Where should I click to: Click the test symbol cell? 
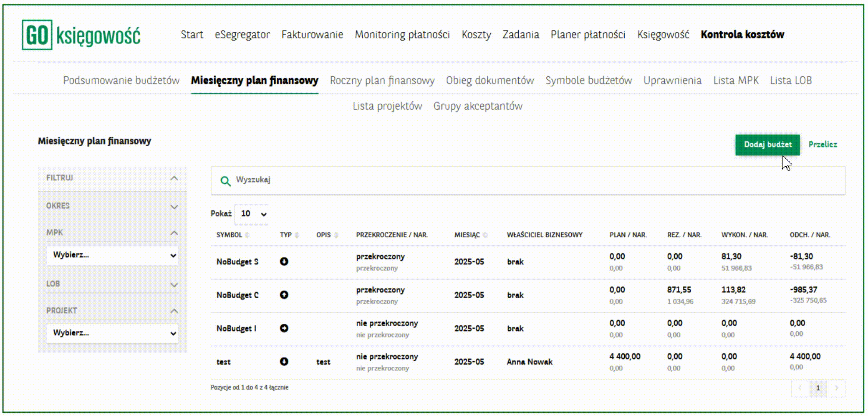pos(223,362)
